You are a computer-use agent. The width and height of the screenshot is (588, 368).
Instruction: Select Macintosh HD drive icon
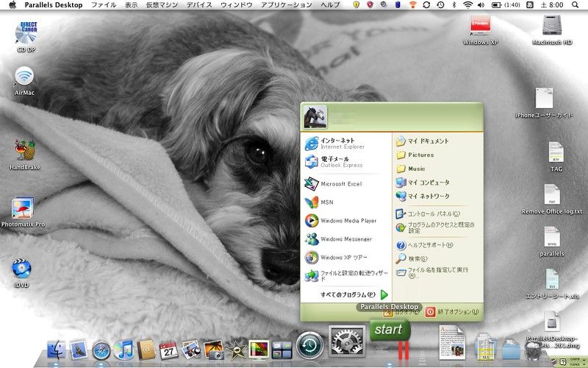552,30
